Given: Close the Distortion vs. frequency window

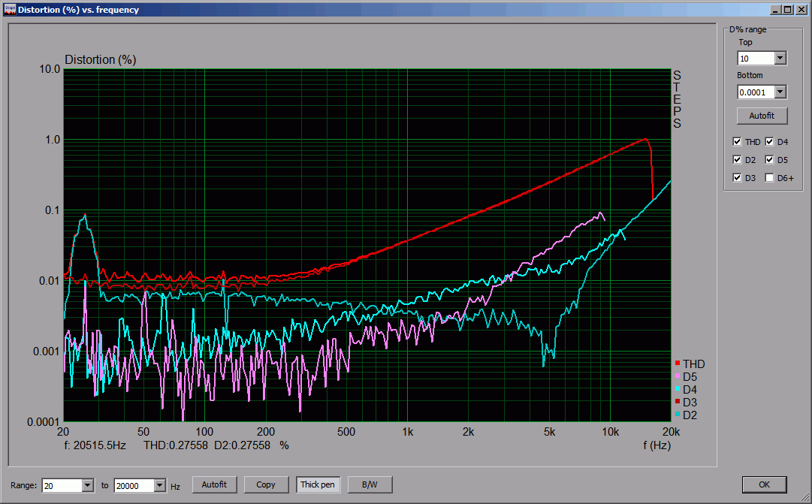Looking at the screenshot, I should click(x=800, y=10).
